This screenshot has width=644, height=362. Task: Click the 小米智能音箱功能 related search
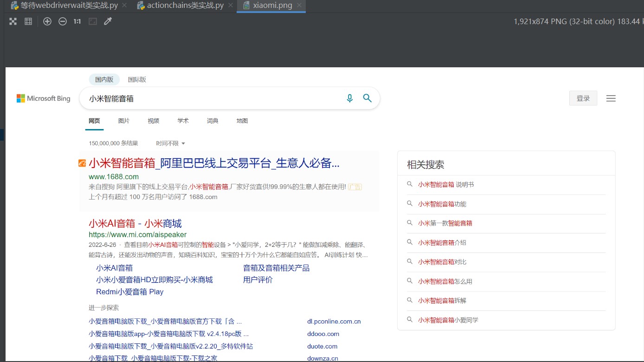442,204
